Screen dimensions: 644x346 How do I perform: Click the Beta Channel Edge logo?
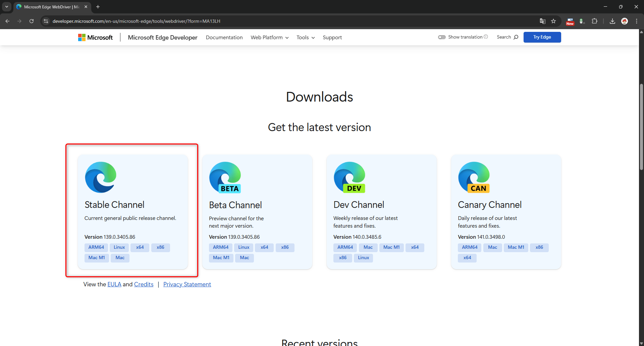pos(225,177)
